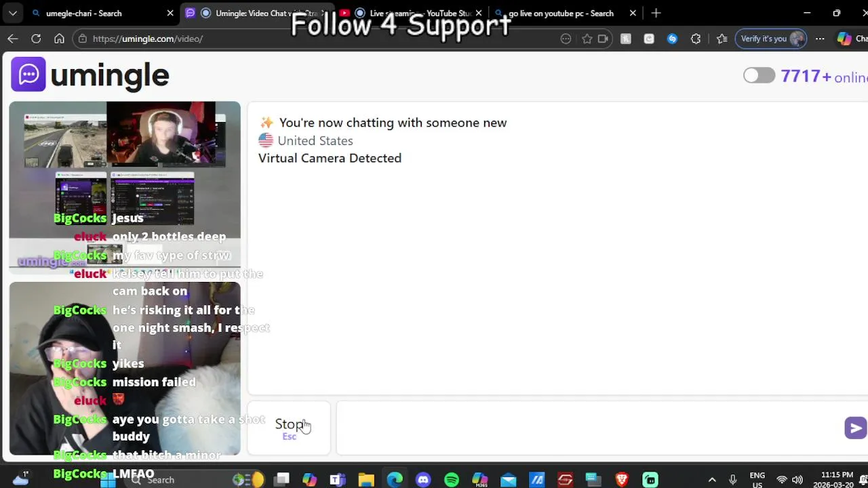Open browser Settings and more menu
Viewport: 868px width, 488px height.
821,39
